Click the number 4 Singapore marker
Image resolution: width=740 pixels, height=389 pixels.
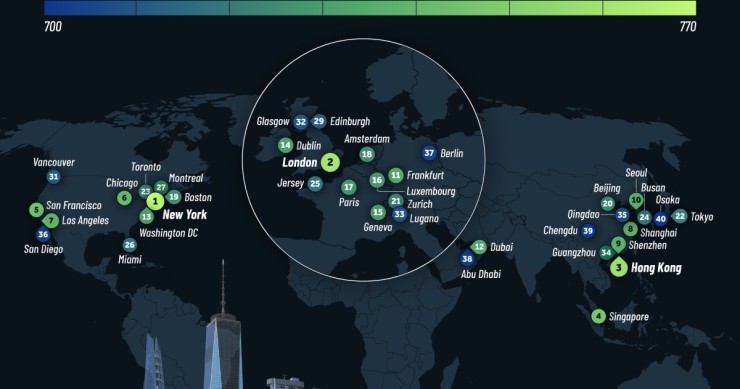tap(598, 316)
